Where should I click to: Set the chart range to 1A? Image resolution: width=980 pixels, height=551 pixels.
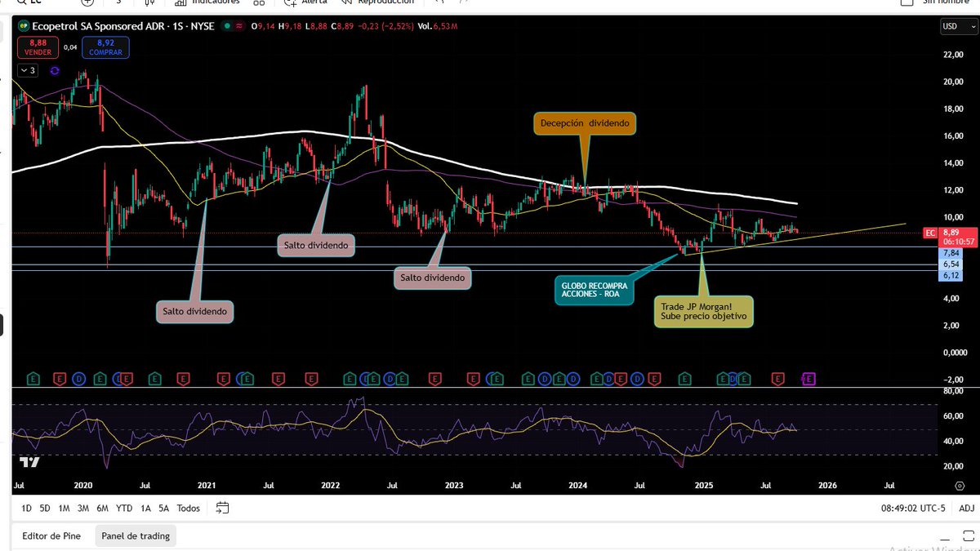tap(145, 508)
